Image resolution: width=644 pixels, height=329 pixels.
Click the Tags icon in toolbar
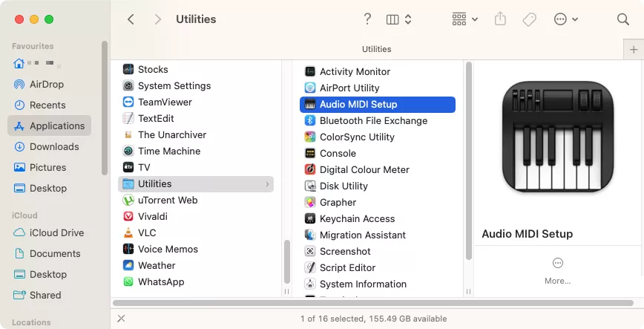point(529,19)
